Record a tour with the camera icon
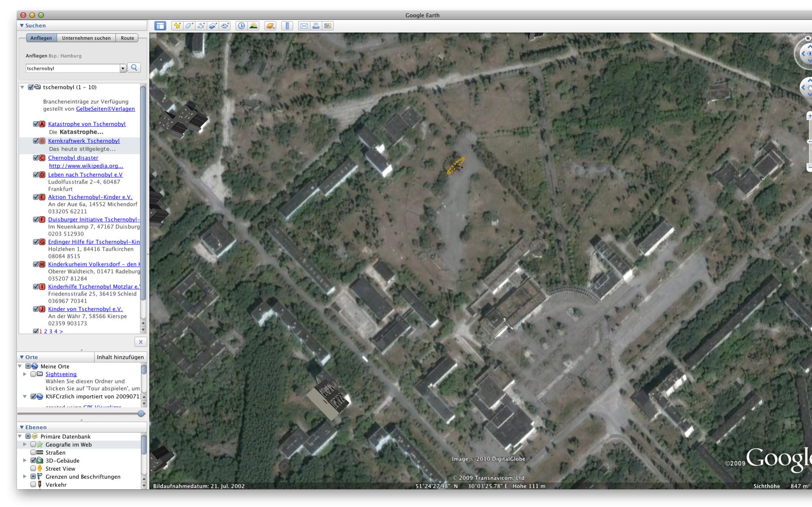Image resolution: width=812 pixels, height=507 pixels. point(225,26)
